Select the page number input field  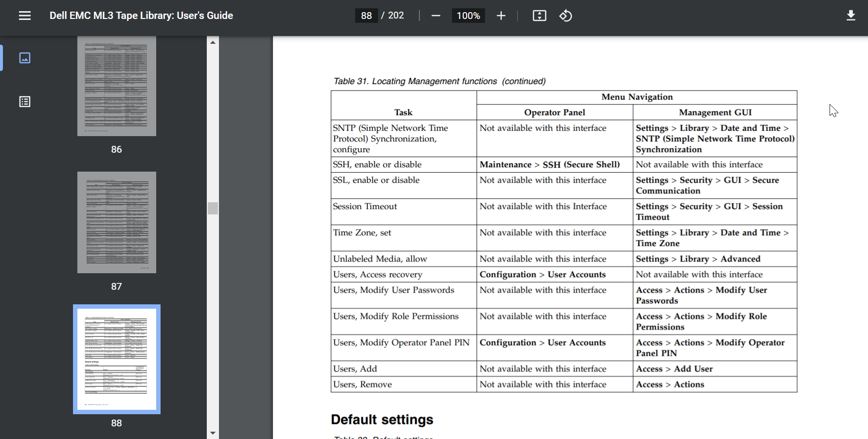click(366, 16)
